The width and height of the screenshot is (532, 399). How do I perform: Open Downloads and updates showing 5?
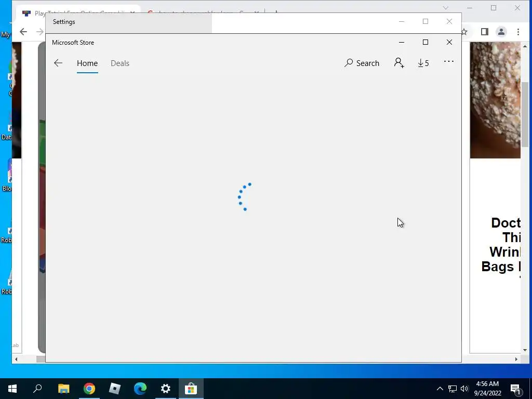[423, 63]
